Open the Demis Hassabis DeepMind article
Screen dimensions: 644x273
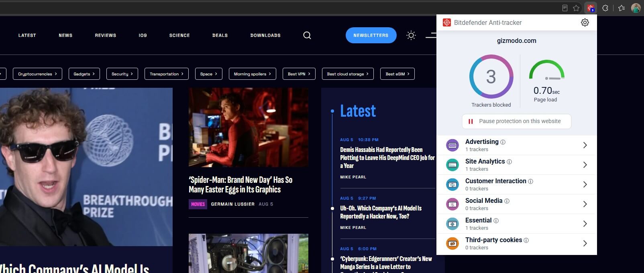point(387,158)
